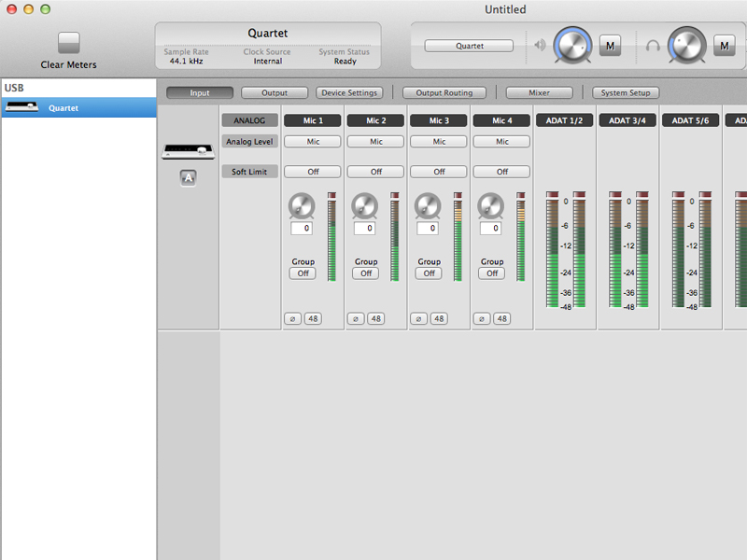Click the Mic 2 gain value field

[364, 228]
